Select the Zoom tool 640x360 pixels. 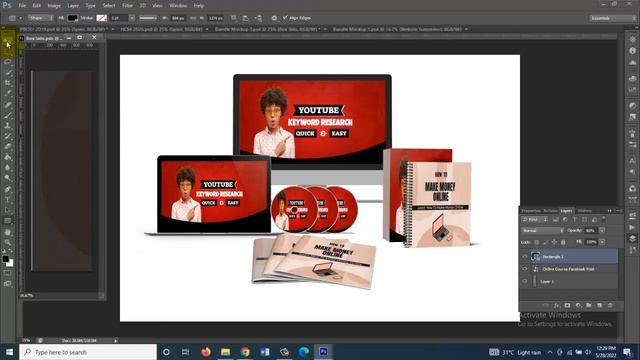point(8,243)
